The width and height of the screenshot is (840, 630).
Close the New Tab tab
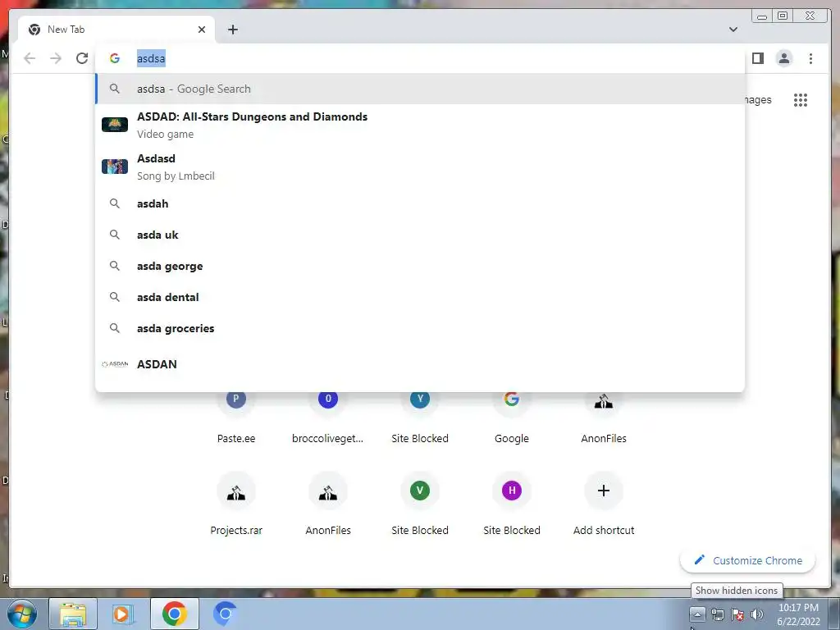(202, 30)
